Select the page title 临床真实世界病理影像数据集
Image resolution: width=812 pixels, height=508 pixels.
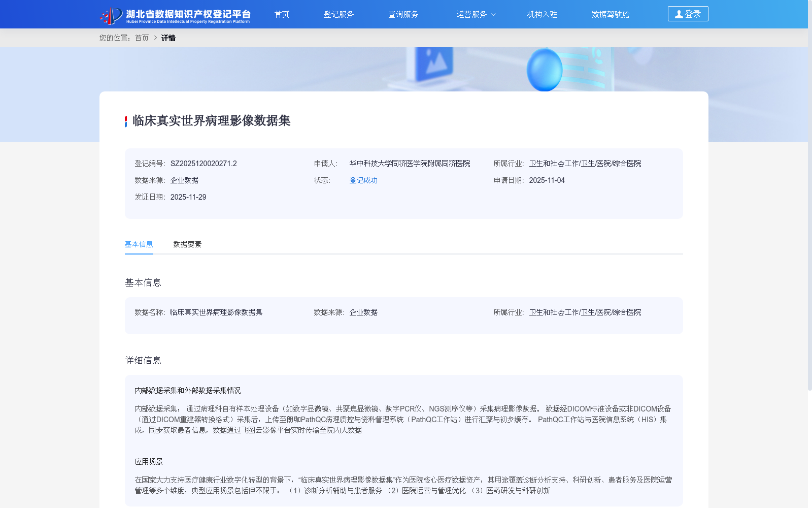(x=211, y=120)
